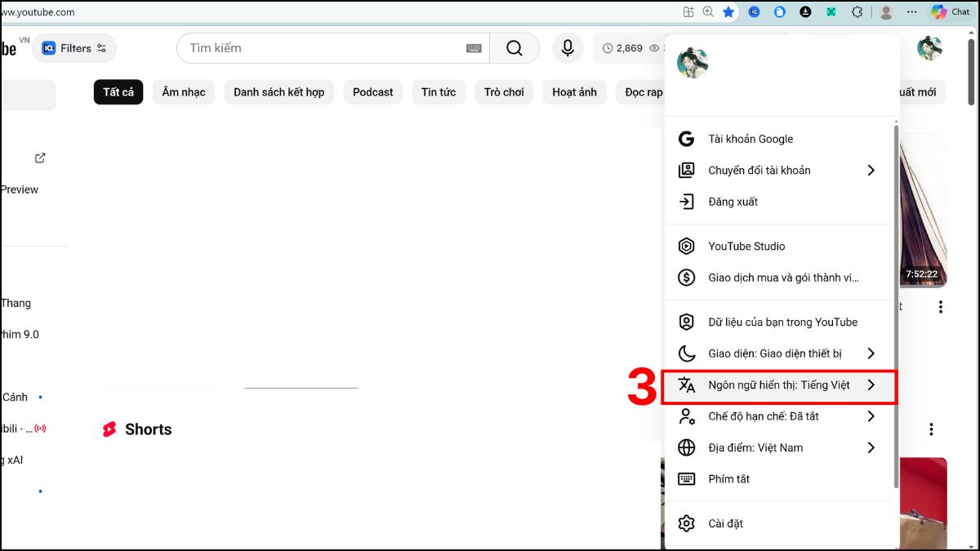Expand Địa điểm: Việt Nam chevron
This screenshot has width=980, height=551.
click(871, 447)
